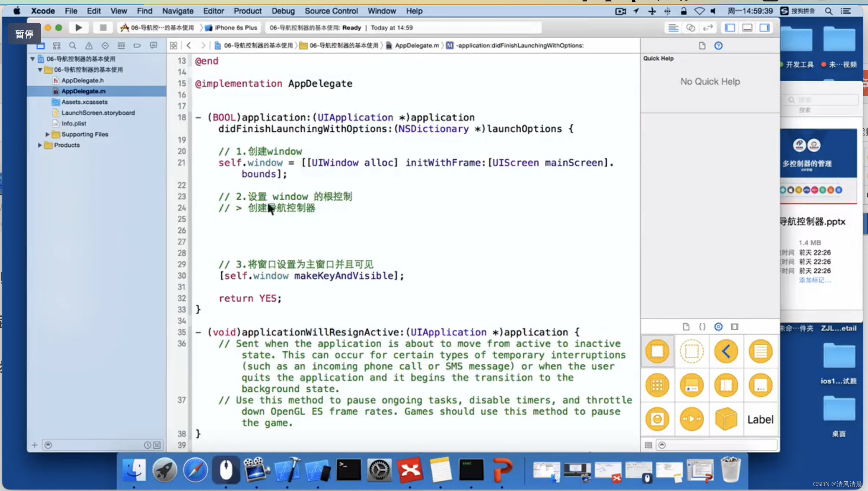Open the Editor menu

click(x=213, y=11)
